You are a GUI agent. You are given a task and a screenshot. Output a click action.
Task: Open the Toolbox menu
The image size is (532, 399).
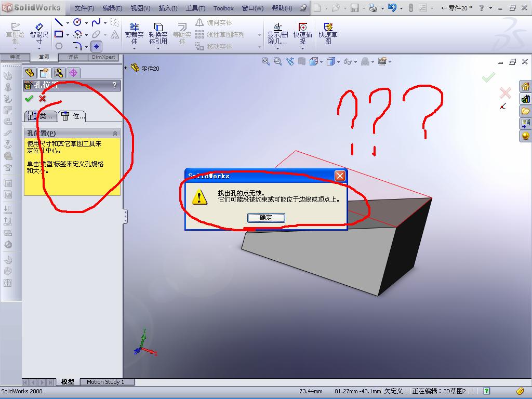pos(223,8)
